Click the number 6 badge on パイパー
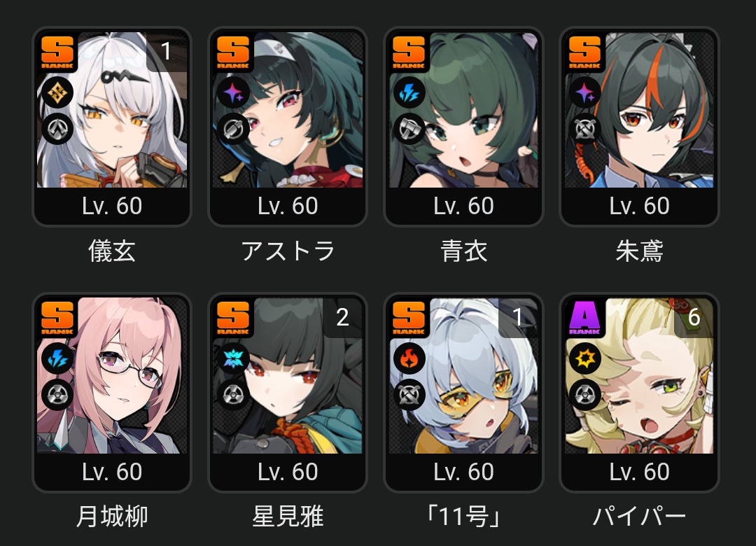The width and height of the screenshot is (756, 546). point(694,317)
